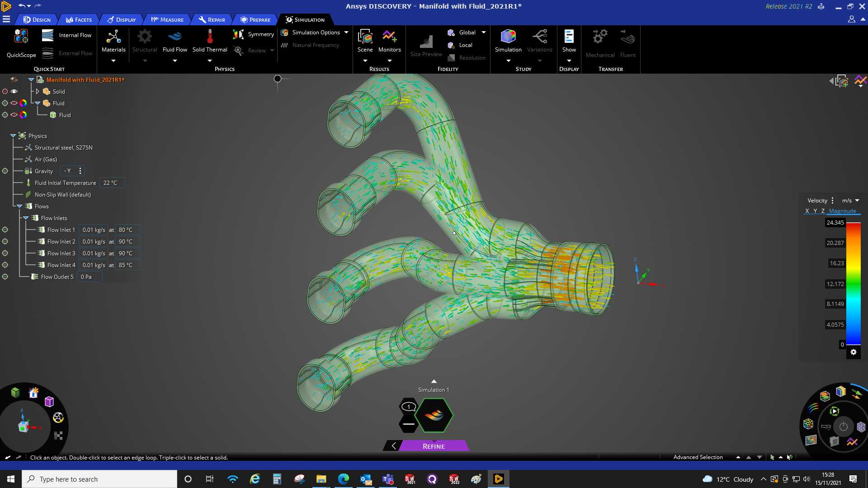
Task: Open Global fidelity dropdown arrow
Action: [x=483, y=33]
